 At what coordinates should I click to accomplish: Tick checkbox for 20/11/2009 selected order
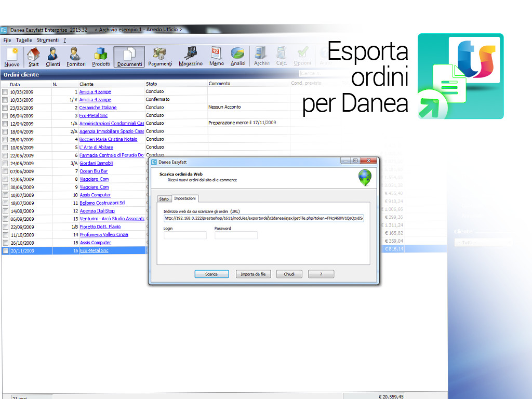coord(5,251)
